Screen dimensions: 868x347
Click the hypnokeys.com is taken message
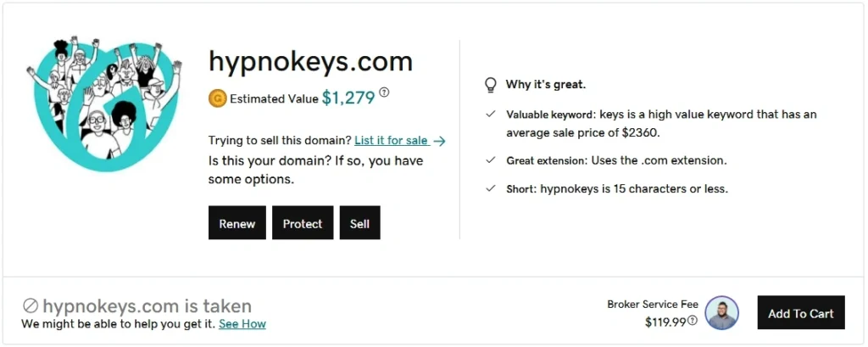(147, 306)
